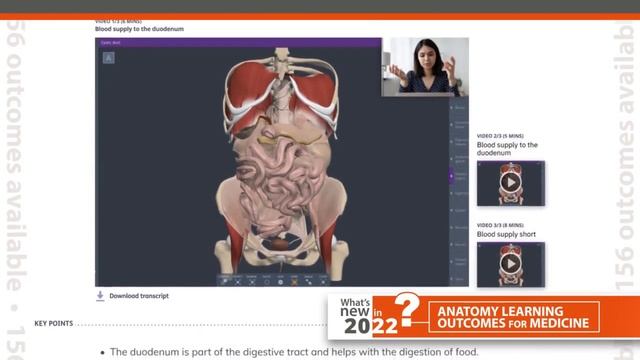Click the duodenum digestive tract bullet text
This screenshot has height=360, width=640.
294,352
